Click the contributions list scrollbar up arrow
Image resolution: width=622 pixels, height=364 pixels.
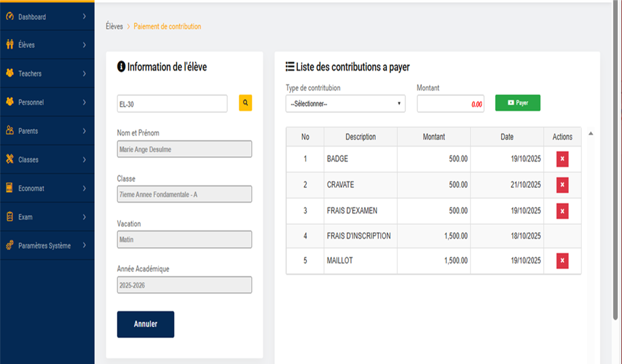(591, 133)
